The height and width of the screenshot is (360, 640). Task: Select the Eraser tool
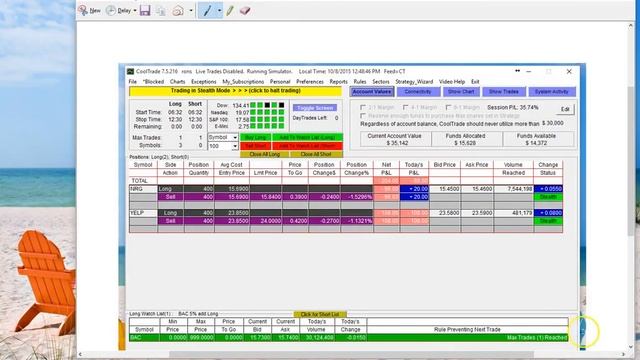[245, 11]
